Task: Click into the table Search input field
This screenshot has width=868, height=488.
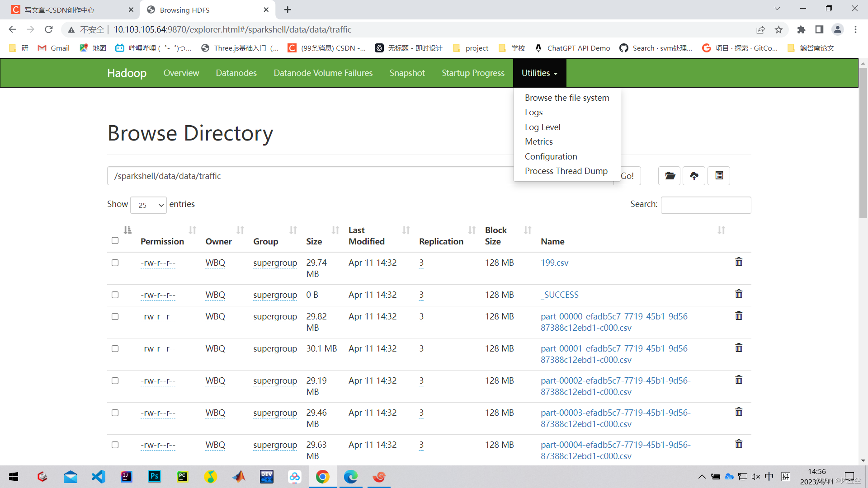Action: click(706, 205)
